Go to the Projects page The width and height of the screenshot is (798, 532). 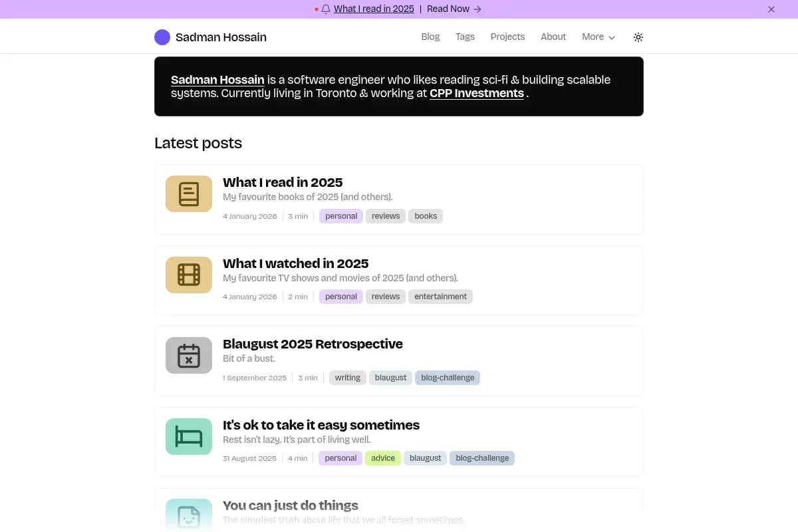click(x=507, y=37)
